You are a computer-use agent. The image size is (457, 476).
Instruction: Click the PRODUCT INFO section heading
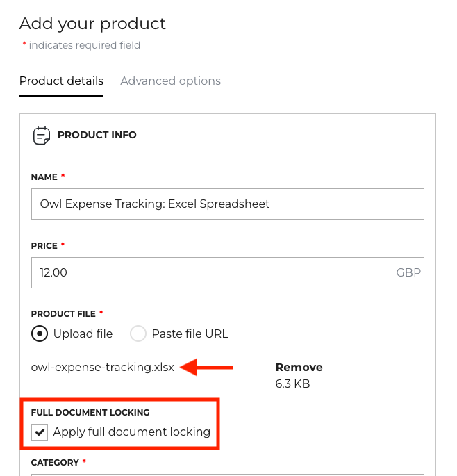tap(97, 135)
